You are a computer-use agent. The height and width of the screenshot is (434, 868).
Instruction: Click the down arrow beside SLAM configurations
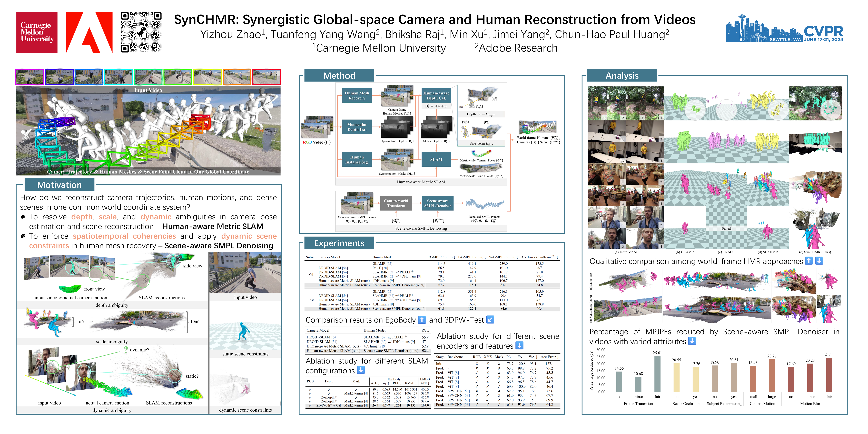pos(361,370)
